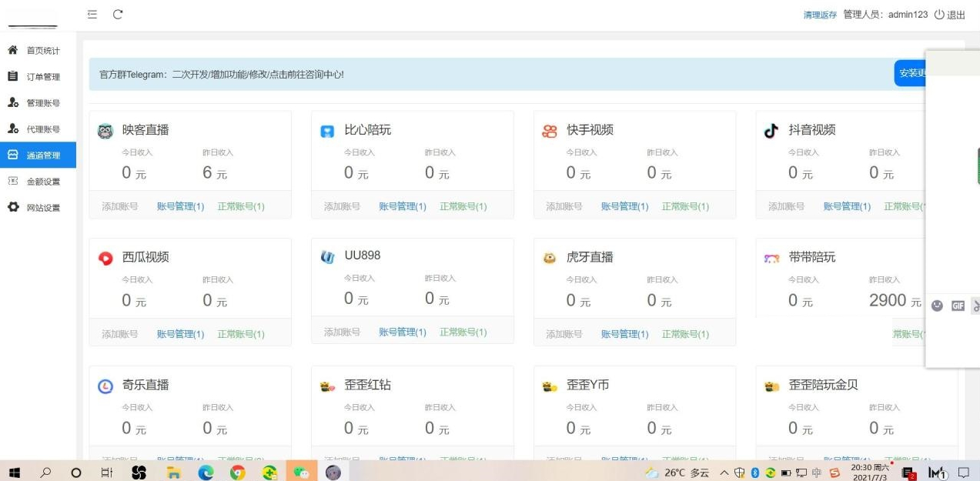
Task: Open 正常账号(1) under 快手视频
Action: (x=686, y=206)
